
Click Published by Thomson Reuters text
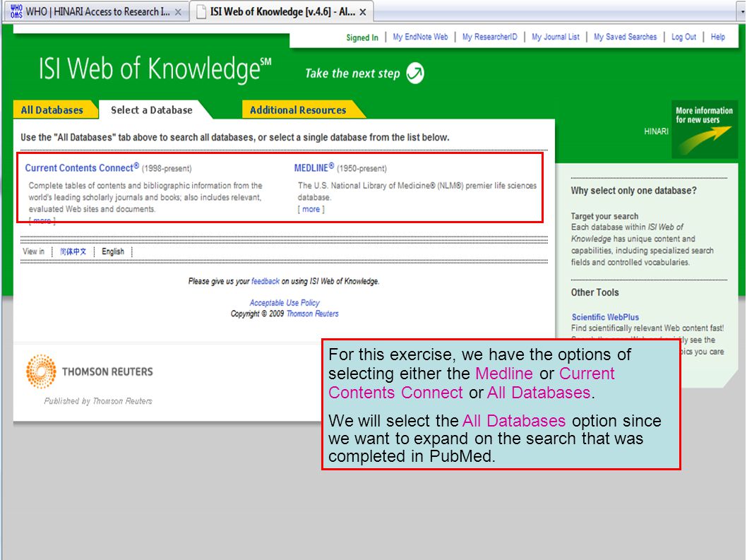coord(98,401)
